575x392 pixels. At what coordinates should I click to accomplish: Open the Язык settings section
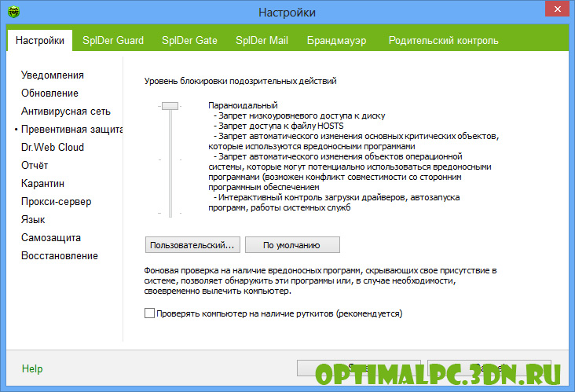coord(33,220)
